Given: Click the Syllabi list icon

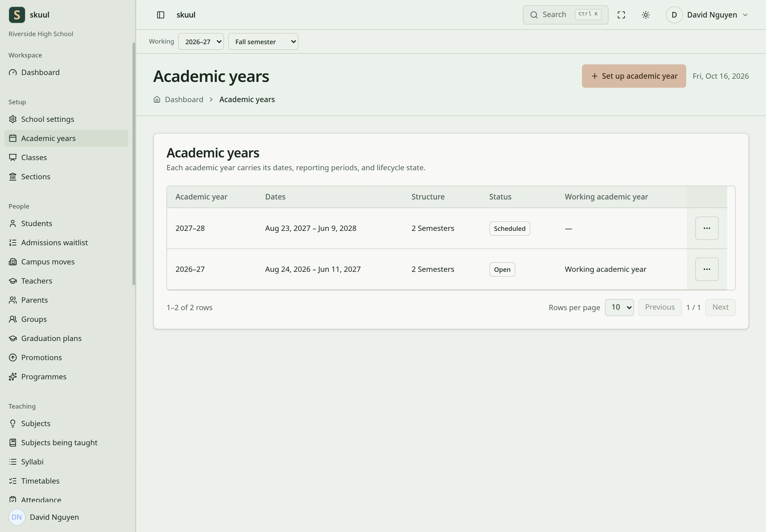Looking at the screenshot, I should click(13, 462).
